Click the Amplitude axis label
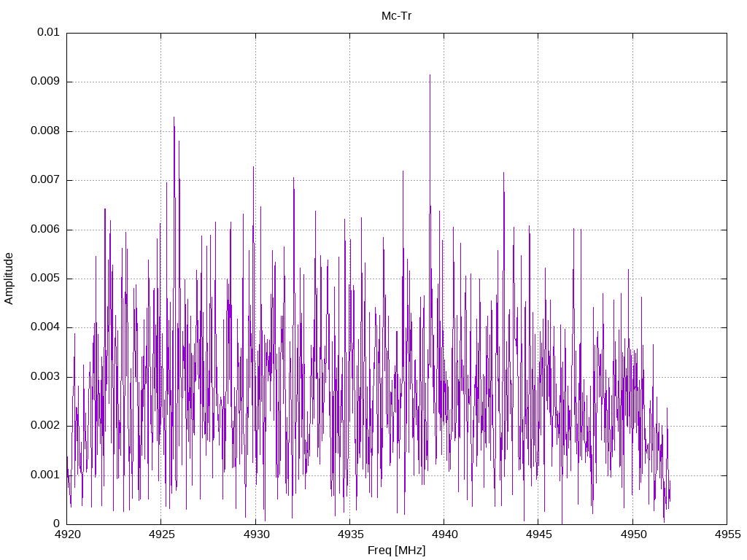The image size is (747, 560). tap(9, 279)
